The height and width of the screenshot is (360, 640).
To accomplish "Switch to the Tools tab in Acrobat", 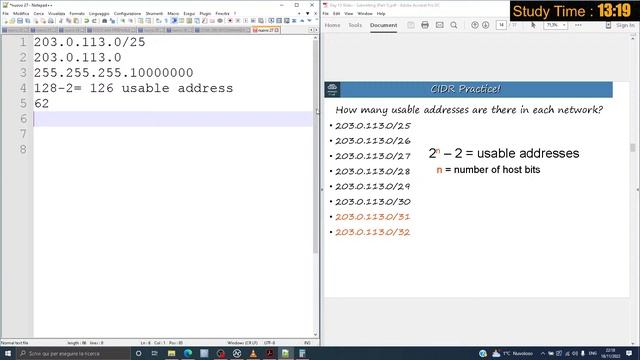I will click(x=355, y=25).
